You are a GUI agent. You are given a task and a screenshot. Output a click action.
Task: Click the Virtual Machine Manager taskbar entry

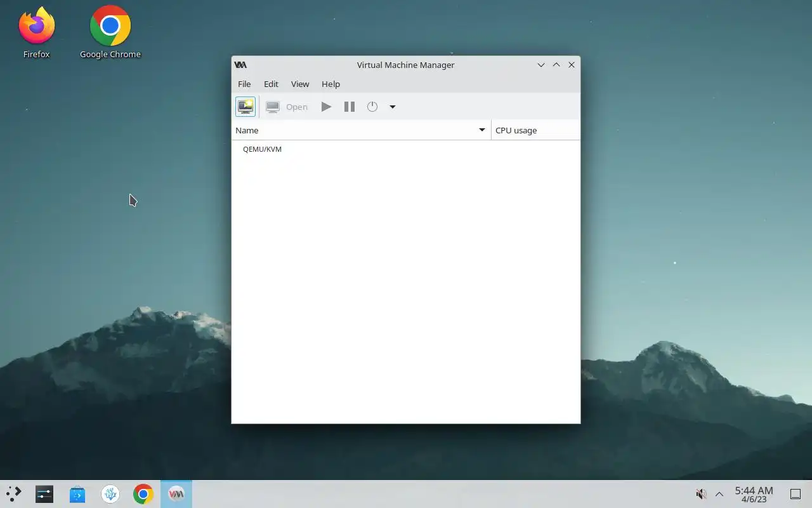pyautogui.click(x=176, y=494)
